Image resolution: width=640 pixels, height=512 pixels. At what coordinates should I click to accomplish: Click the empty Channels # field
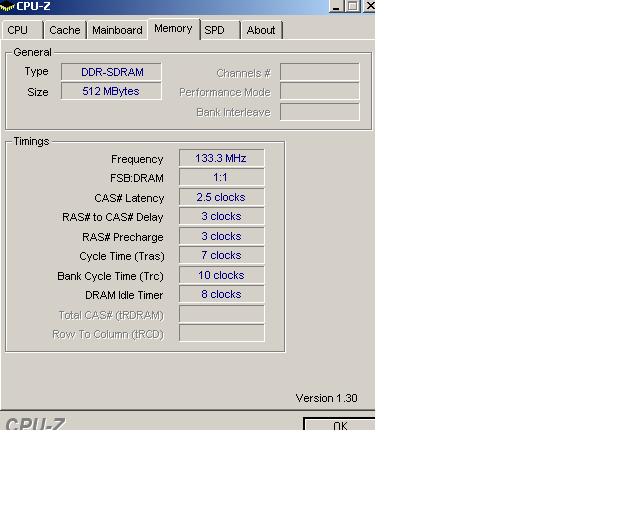tap(320, 72)
